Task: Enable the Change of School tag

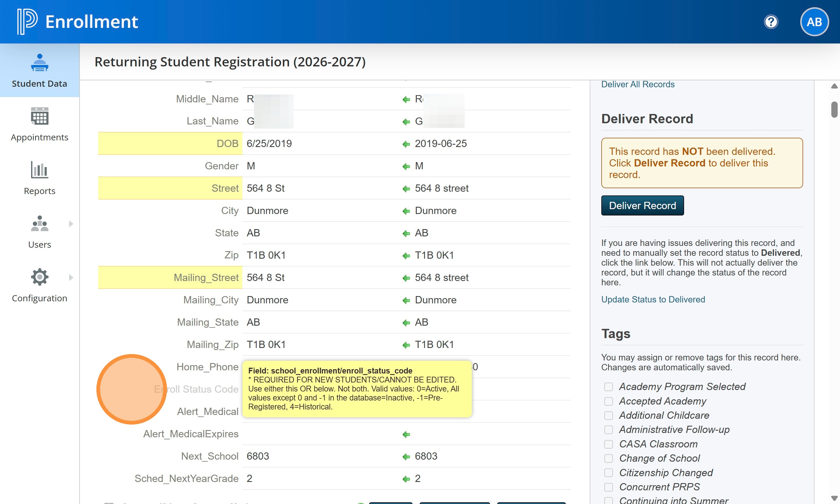Action: pos(608,458)
